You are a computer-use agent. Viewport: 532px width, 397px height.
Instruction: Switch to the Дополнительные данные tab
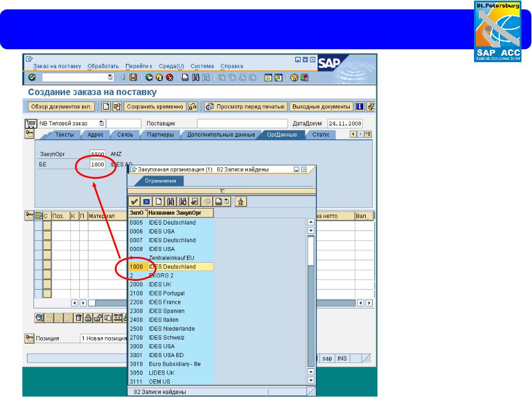tap(221, 134)
